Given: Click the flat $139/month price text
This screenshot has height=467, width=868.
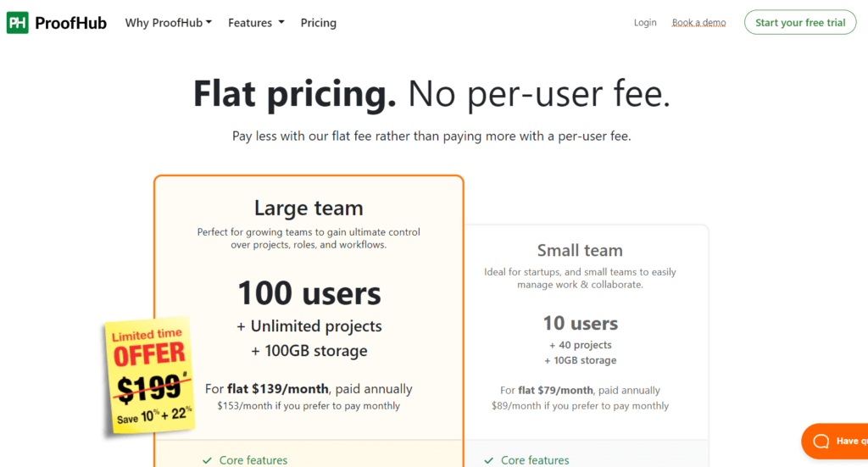Looking at the screenshot, I should [x=278, y=389].
